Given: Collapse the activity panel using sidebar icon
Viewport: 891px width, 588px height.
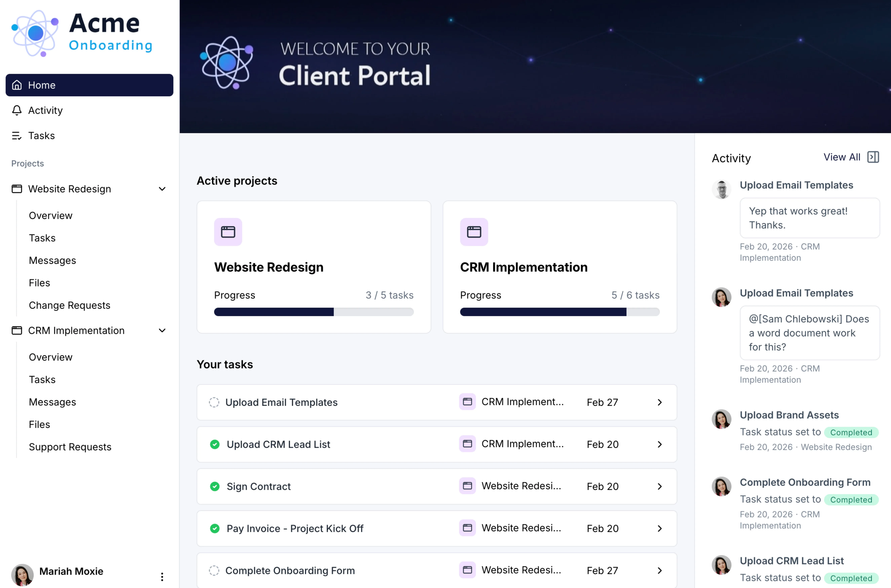Looking at the screenshot, I should point(873,157).
